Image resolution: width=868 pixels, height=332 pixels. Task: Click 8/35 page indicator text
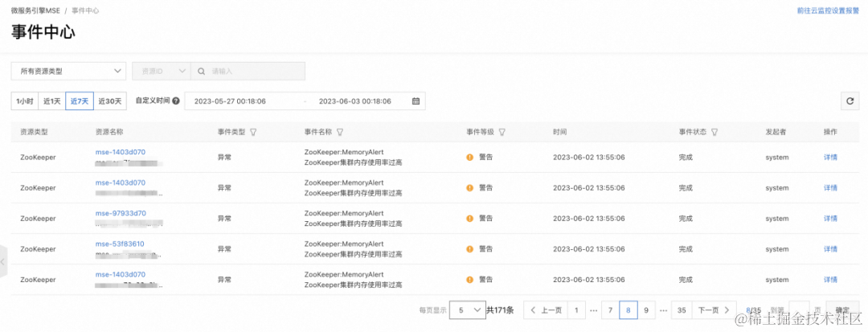coord(753,310)
